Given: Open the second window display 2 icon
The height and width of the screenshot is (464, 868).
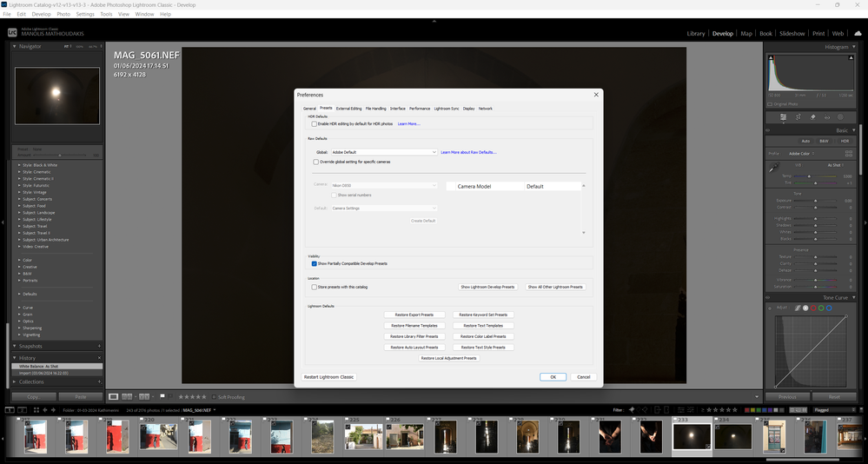Looking at the screenshot, I should 22,410.
